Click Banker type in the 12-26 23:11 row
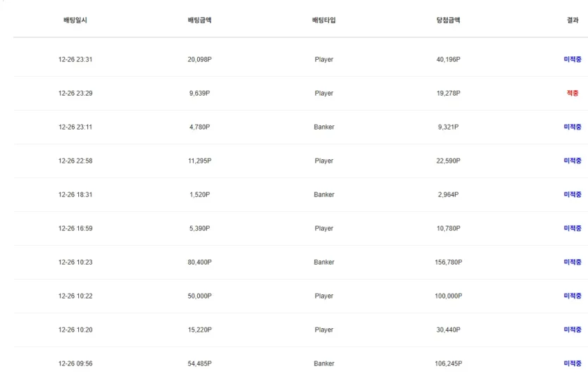The image size is (588, 376). [324, 127]
